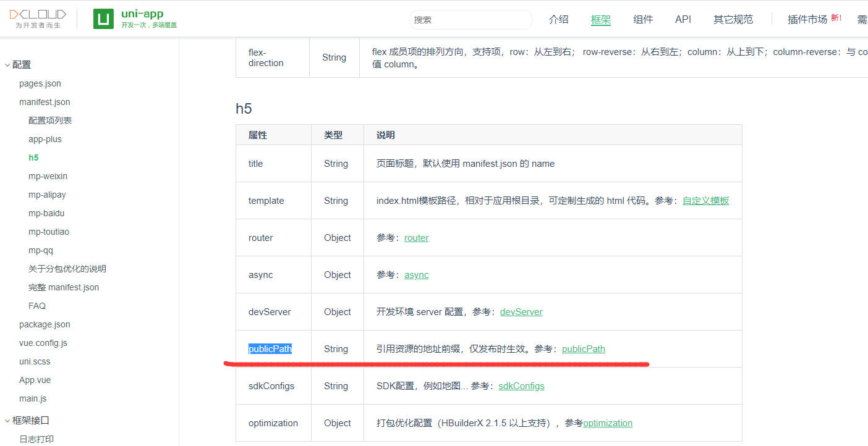The image size is (868, 446).
Task: Open the mp-weixin sidebar entry
Action: (x=48, y=175)
